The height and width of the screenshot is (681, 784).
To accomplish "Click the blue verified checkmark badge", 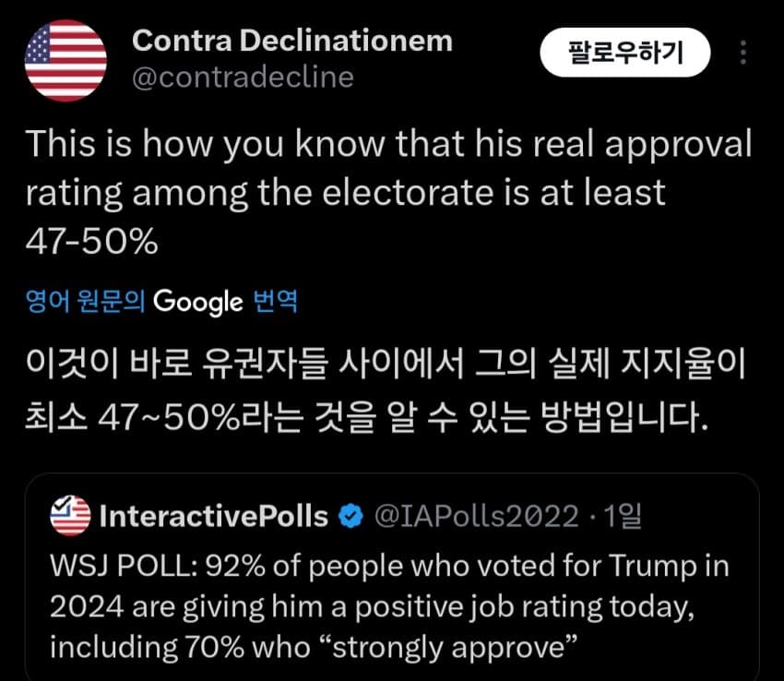I will pyautogui.click(x=351, y=516).
